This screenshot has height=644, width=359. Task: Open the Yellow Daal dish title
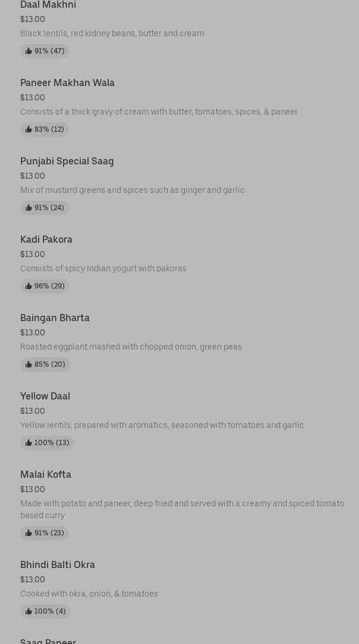pyautogui.click(x=45, y=396)
